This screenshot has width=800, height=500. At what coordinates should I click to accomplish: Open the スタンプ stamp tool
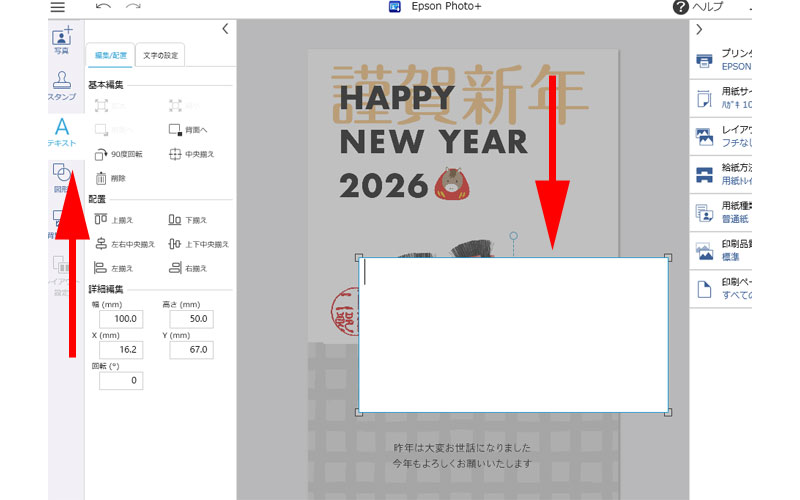pyautogui.click(x=62, y=86)
